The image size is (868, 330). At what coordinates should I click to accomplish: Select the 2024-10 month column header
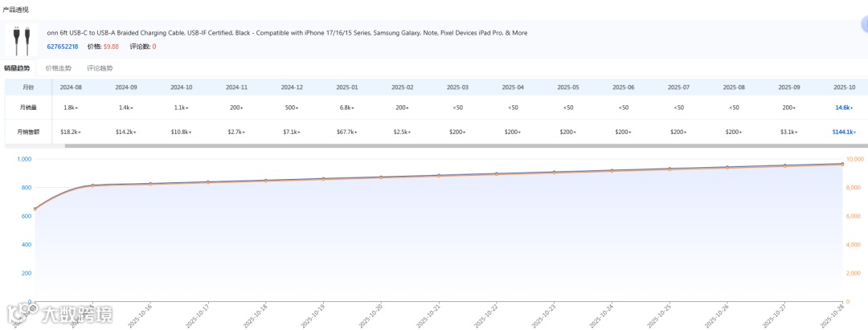point(181,88)
